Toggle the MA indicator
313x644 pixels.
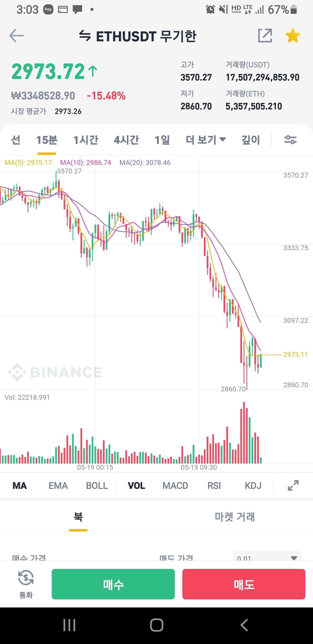(20, 485)
